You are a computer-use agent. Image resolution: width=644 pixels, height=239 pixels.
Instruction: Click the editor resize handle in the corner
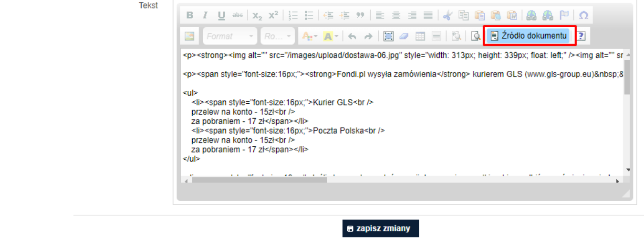625,194
